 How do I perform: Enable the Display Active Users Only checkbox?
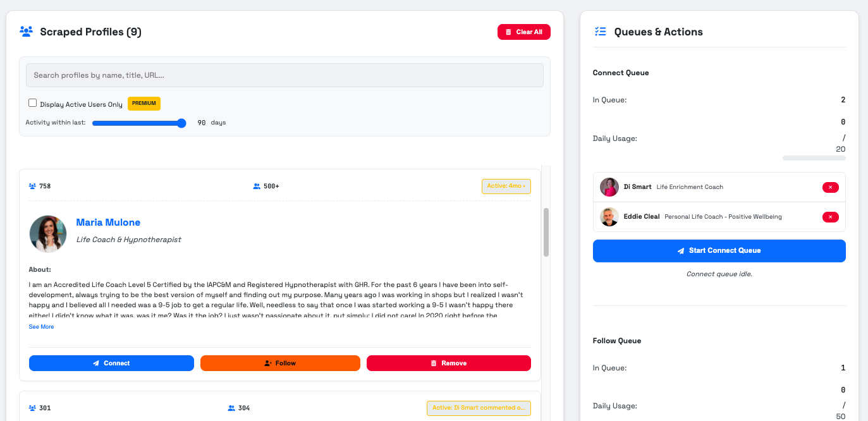(32, 102)
